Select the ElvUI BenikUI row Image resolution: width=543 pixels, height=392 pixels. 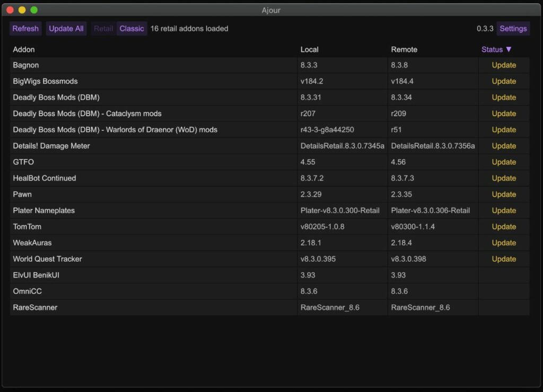pyautogui.click(x=269, y=275)
